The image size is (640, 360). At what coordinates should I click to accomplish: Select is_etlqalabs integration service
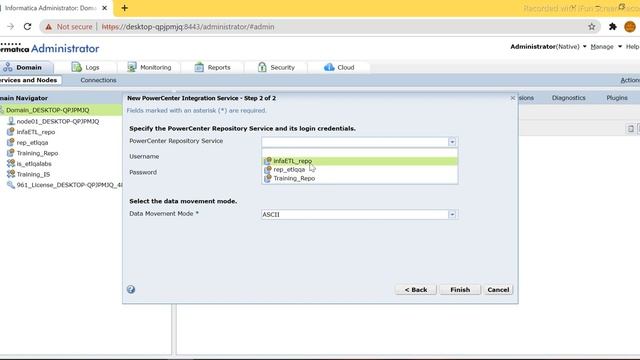(x=34, y=164)
